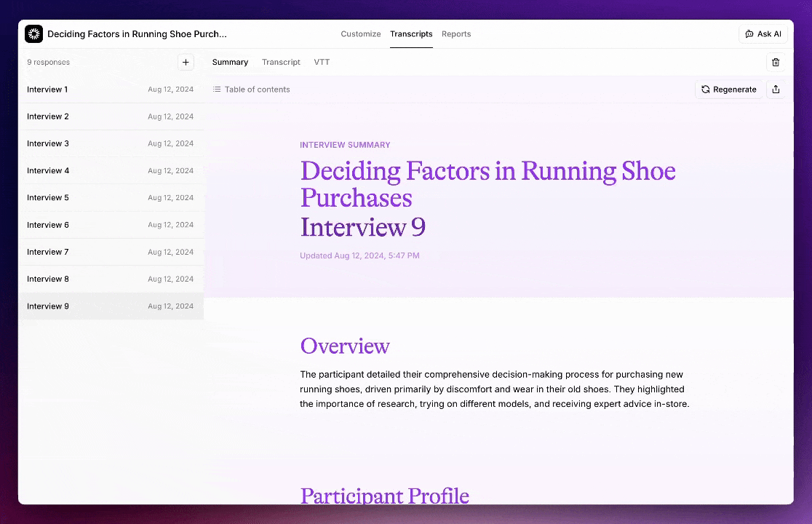Click the trash icon to delete transcript
The height and width of the screenshot is (524, 812).
[x=776, y=63]
